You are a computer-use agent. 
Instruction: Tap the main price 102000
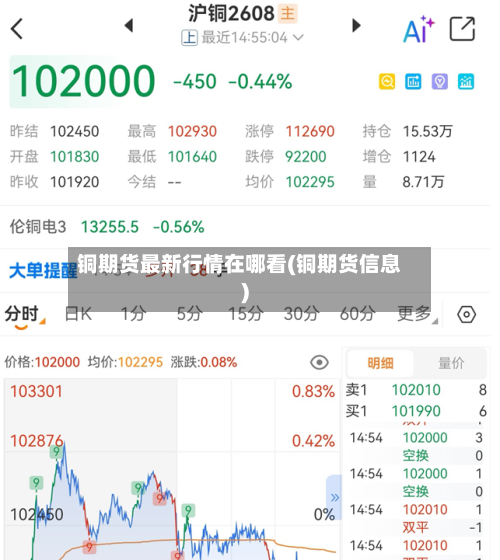83,81
